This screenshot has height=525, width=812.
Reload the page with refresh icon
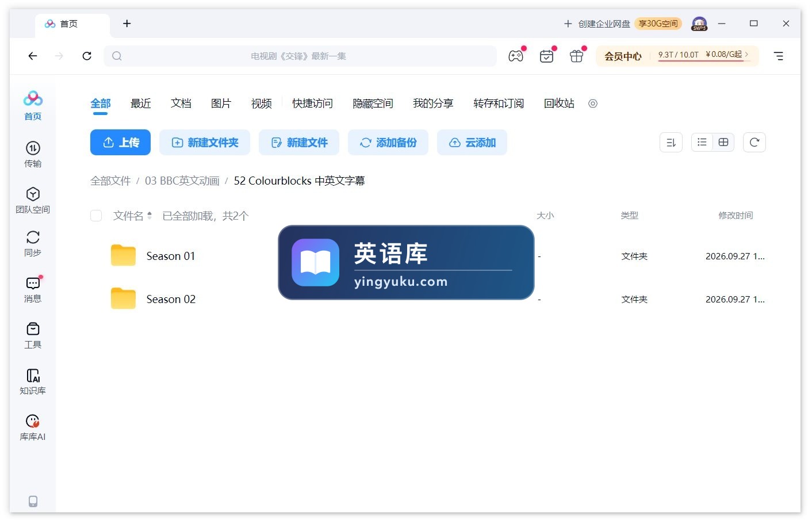point(87,56)
